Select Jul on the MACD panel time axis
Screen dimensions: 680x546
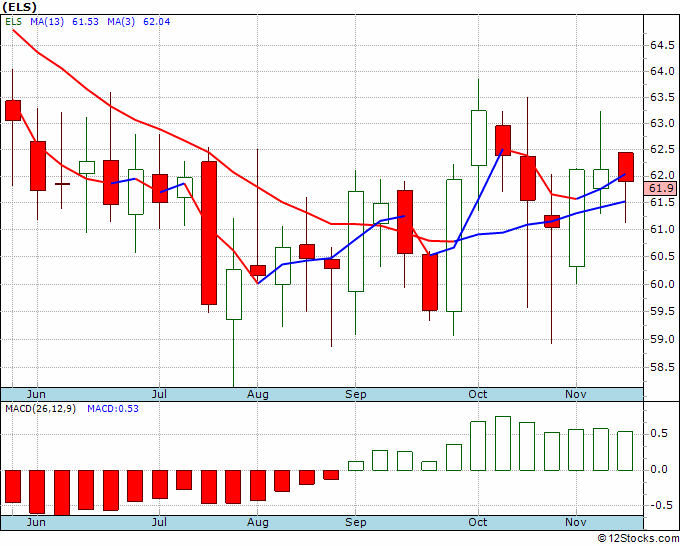point(159,522)
